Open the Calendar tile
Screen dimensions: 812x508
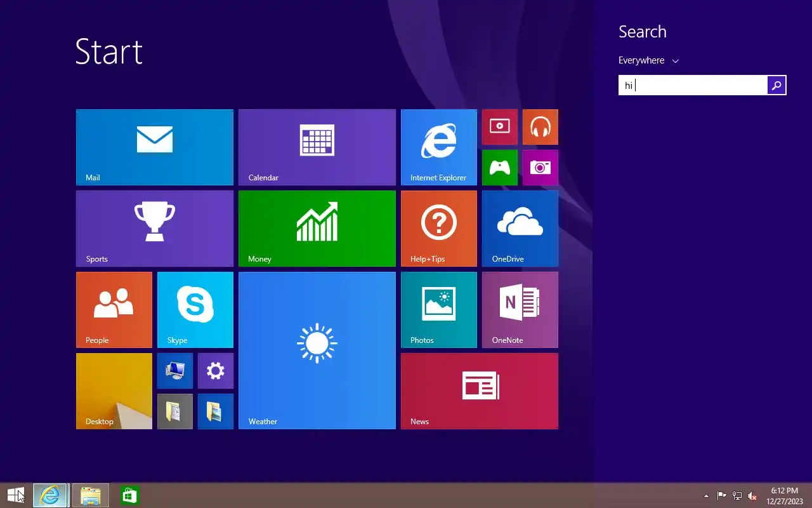(317, 147)
